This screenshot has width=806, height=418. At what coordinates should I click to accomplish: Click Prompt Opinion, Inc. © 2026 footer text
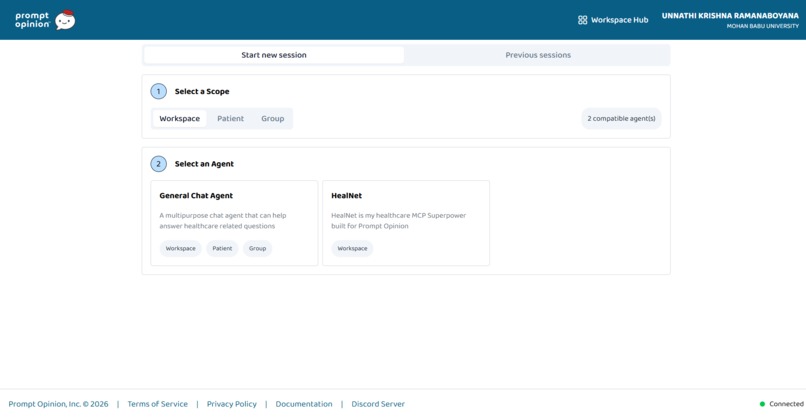click(x=58, y=404)
